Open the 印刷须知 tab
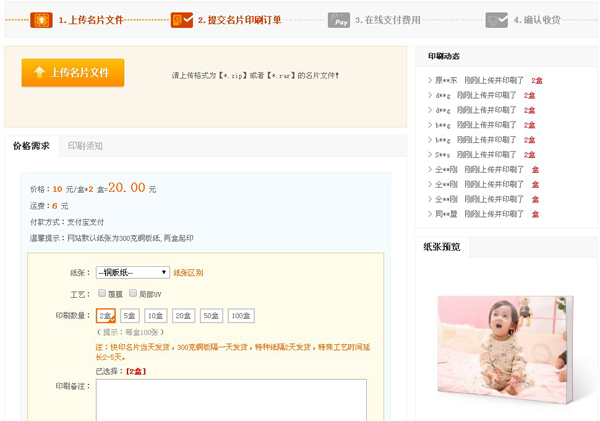Image resolution: width=600 pixels, height=421 pixels. tap(85, 146)
